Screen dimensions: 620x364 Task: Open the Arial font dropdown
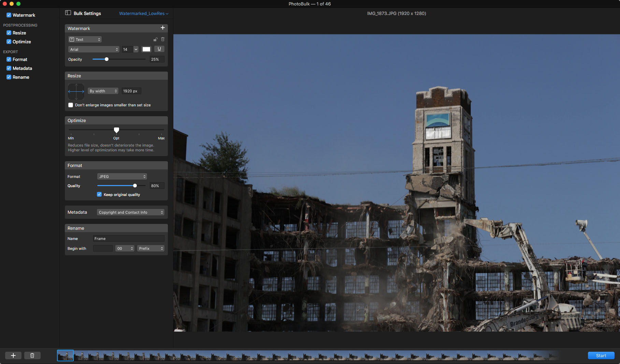(x=93, y=49)
